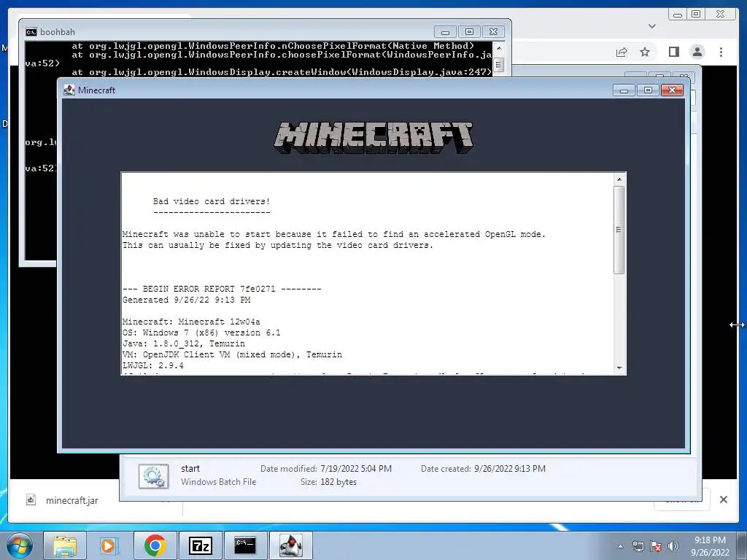
Task: Close the boohbah console window
Action: [x=494, y=32]
